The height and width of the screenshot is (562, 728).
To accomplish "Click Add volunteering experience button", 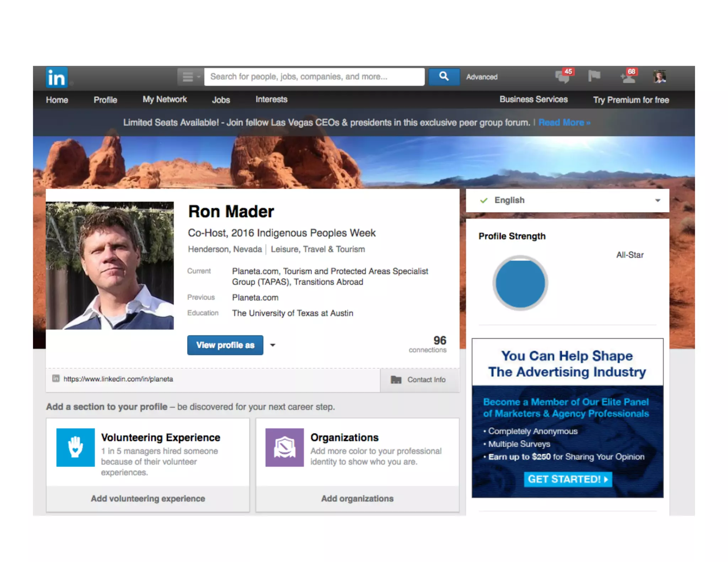I will coord(148,498).
